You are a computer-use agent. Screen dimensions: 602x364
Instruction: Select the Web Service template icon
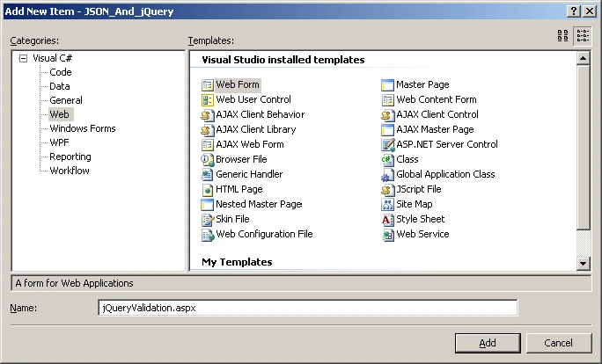387,235
